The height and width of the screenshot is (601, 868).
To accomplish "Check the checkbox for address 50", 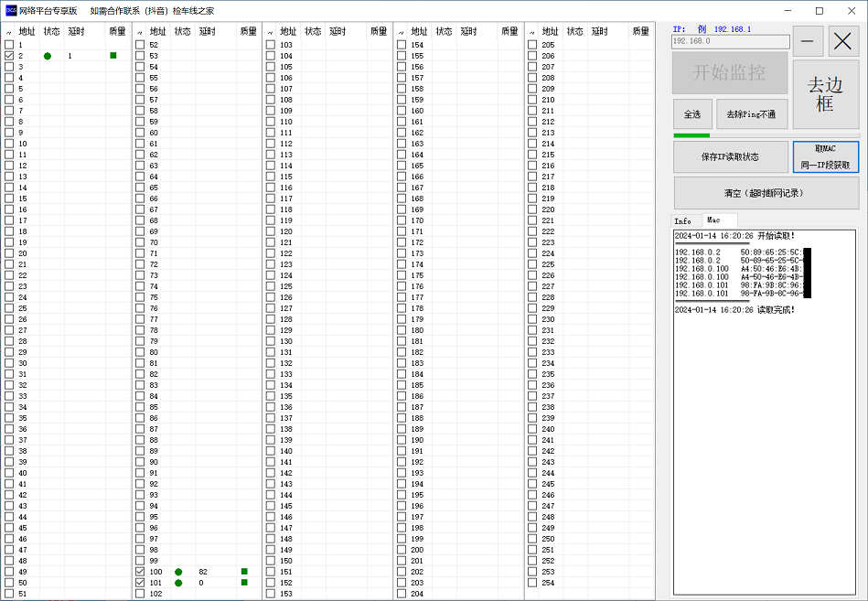I will pos(9,583).
